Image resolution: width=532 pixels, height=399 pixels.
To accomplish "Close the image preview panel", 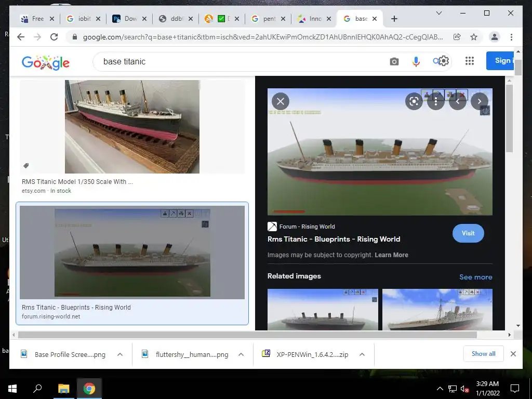I will (x=281, y=101).
